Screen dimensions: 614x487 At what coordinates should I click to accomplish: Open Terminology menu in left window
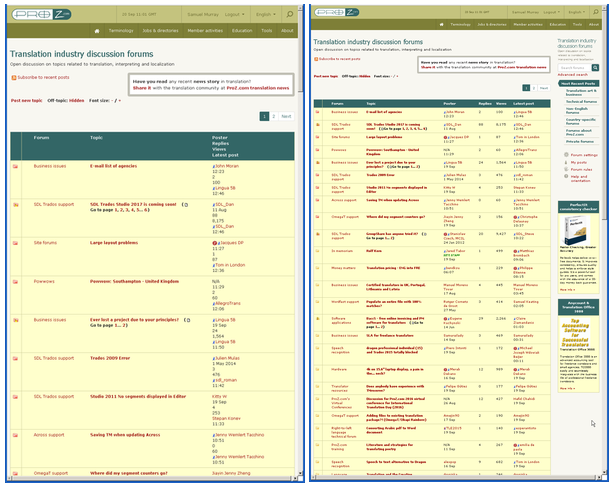point(121,31)
